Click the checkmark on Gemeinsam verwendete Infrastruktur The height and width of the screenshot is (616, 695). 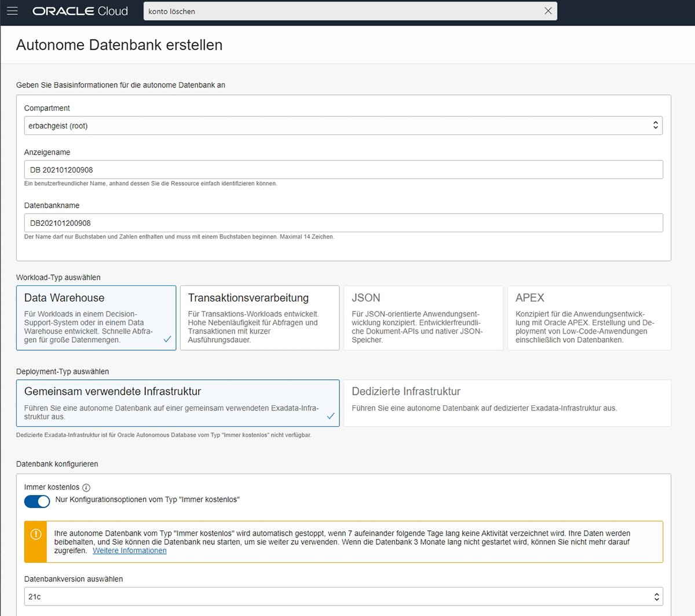pos(332,415)
